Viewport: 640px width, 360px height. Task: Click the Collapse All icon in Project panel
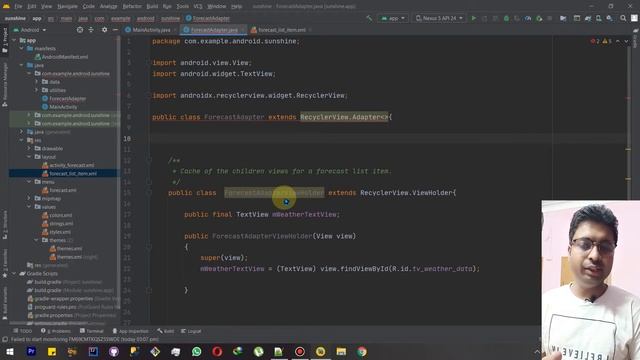(91, 30)
